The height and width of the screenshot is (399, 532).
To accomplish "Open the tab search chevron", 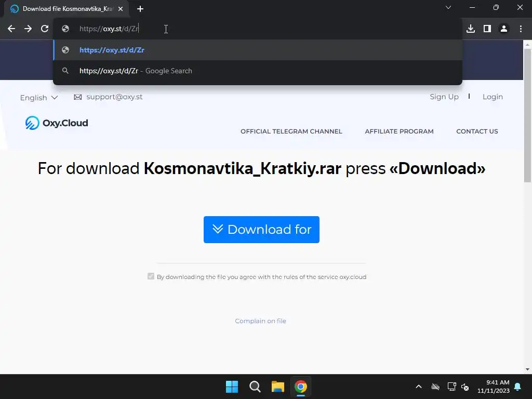I will coord(448,7).
